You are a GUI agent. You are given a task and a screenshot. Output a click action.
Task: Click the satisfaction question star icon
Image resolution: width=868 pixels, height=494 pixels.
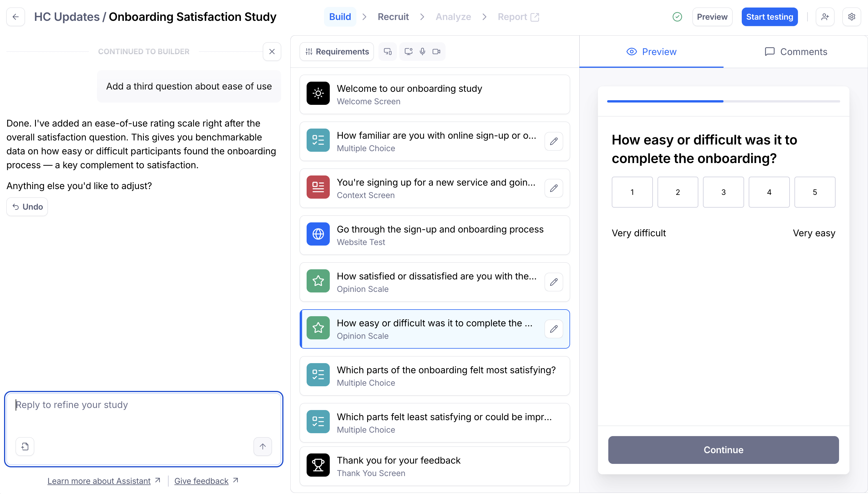[318, 281]
